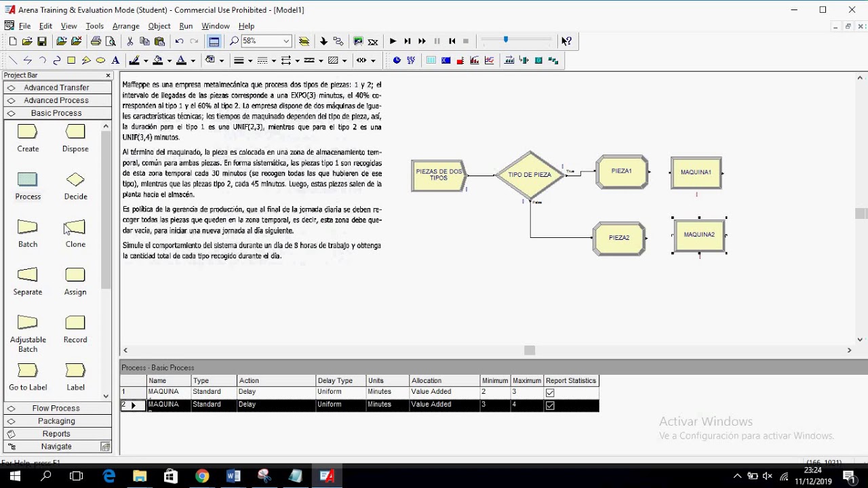This screenshot has width=868, height=488.
Task: Select the PIEZA2 assign block
Action: tap(619, 238)
